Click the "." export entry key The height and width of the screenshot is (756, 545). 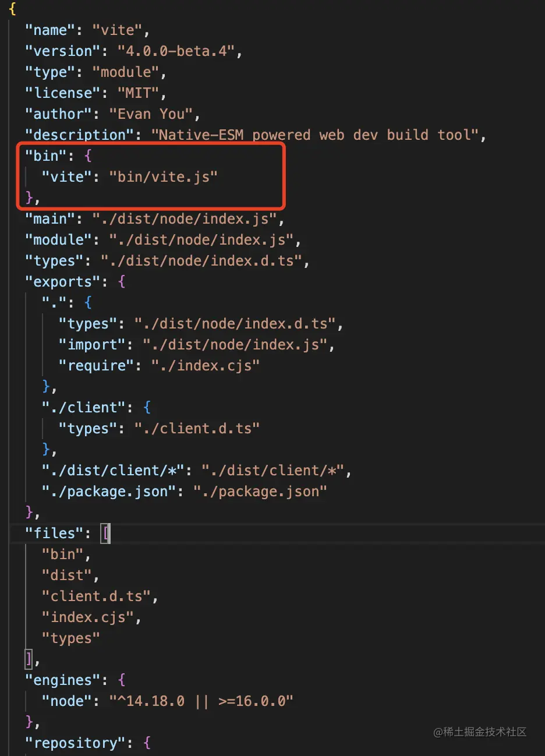point(54,303)
